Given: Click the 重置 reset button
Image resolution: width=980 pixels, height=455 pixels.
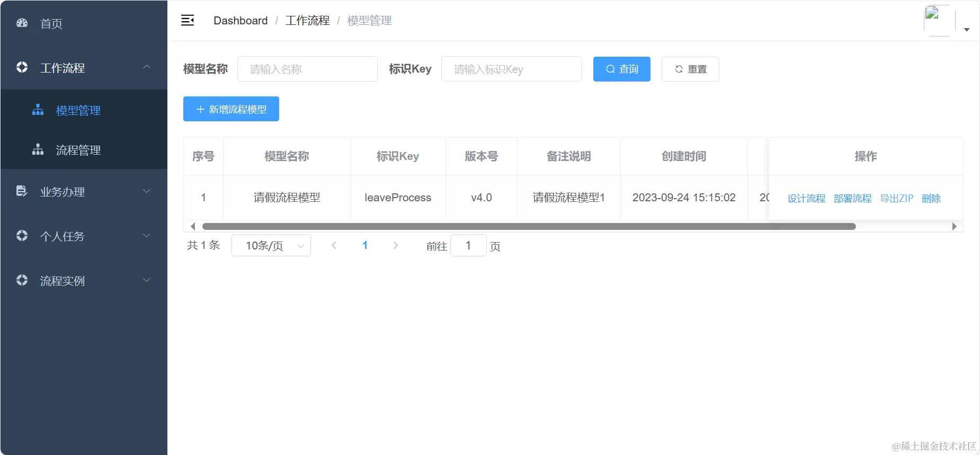Looking at the screenshot, I should click(x=690, y=69).
